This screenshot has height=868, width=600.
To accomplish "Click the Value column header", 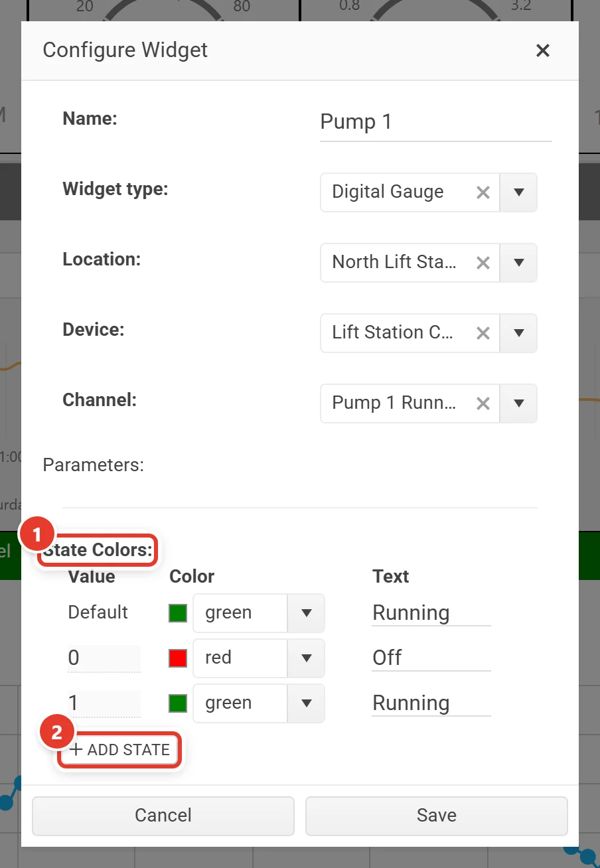I will (x=92, y=576).
